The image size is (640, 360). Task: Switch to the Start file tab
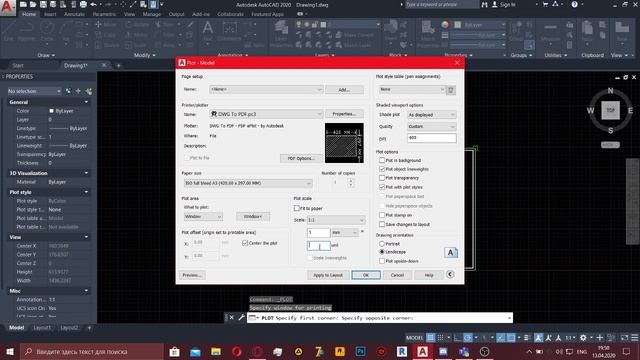pyautogui.click(x=18, y=65)
